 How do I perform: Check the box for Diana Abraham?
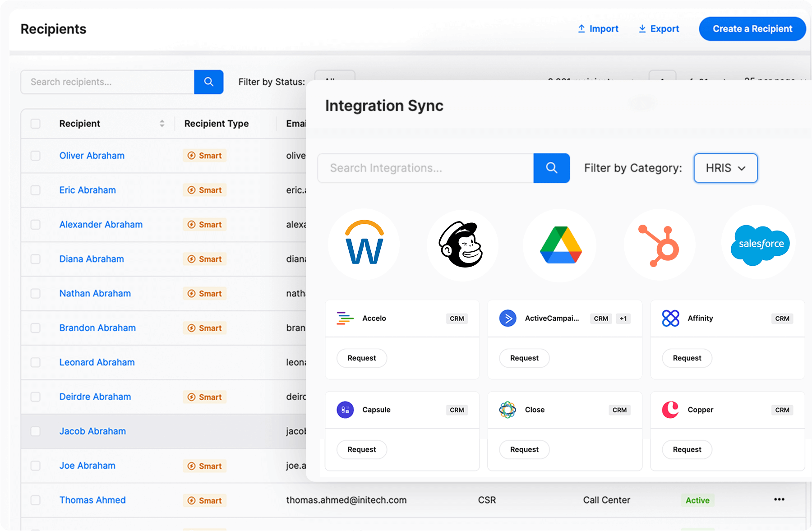[36, 259]
